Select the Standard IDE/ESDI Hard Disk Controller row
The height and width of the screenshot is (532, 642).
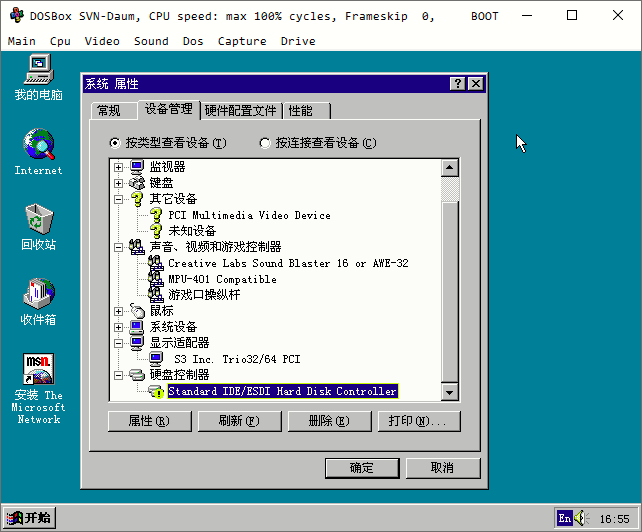click(283, 391)
